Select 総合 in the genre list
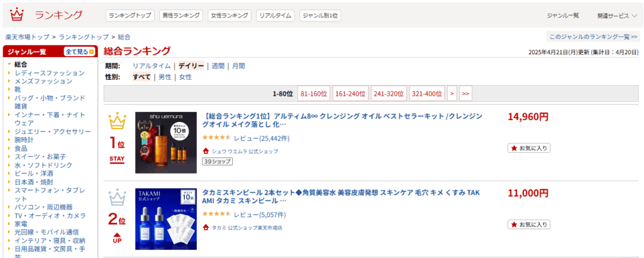The width and height of the screenshot is (644, 258). pos(21,64)
